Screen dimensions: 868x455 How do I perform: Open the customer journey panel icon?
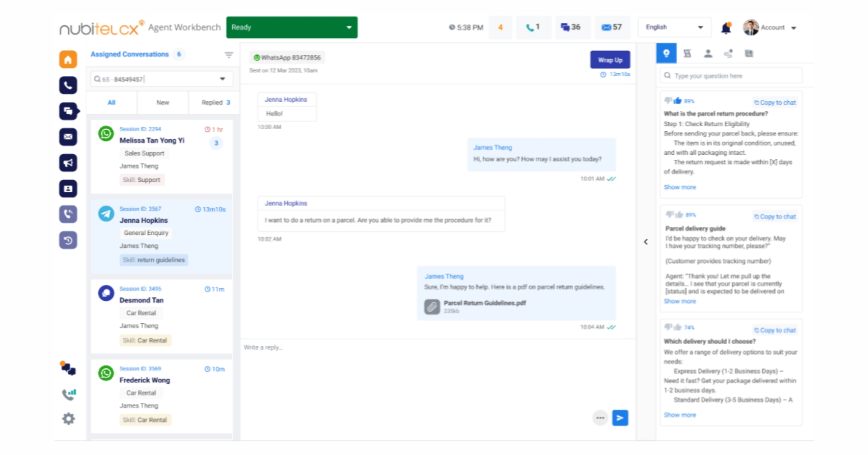(729, 53)
